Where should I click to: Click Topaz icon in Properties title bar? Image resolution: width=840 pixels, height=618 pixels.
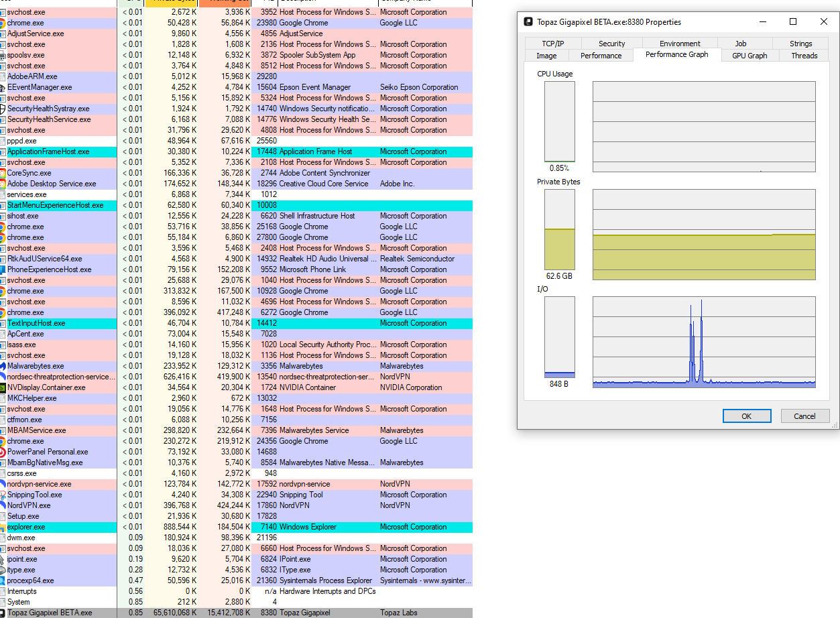tap(528, 22)
